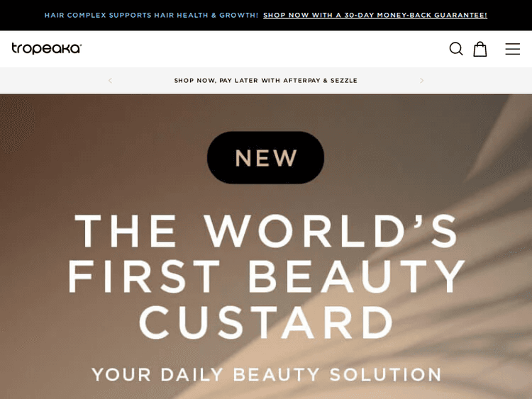Viewport: 532px width, 399px height.
Task: Select the Hair Complex announcement text
Action: (151, 16)
